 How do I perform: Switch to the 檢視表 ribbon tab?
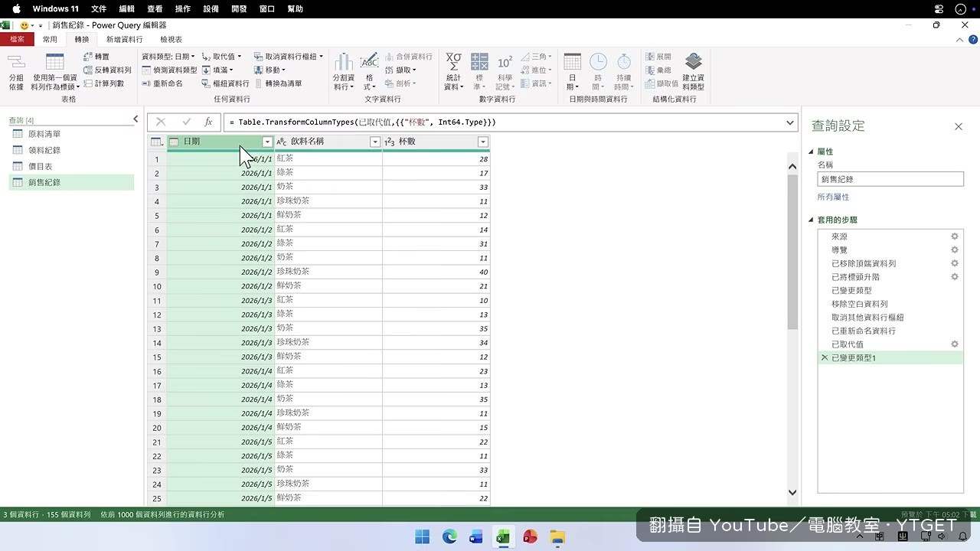click(171, 39)
